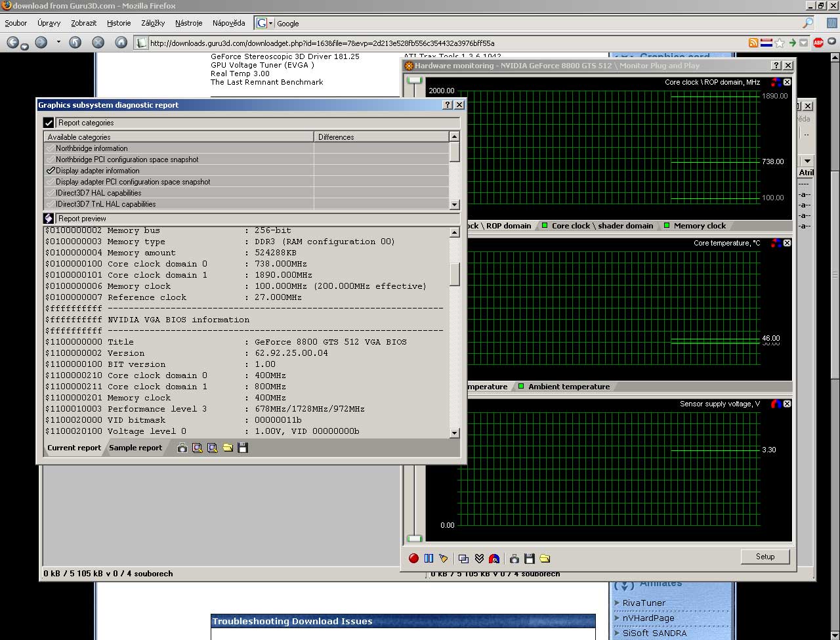Click the Setup button in hardware monitoring
This screenshot has width=840, height=640.
765,557
